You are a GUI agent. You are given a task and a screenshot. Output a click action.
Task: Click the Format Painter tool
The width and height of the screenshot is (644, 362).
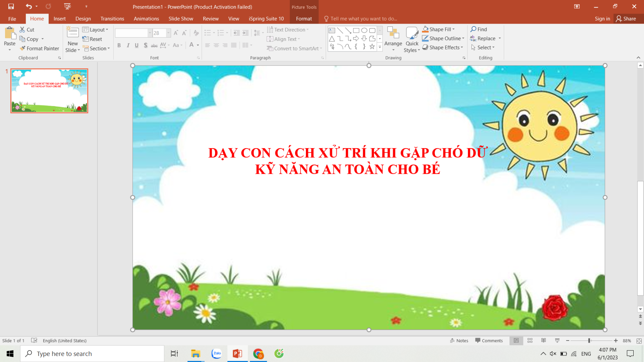coord(39,48)
